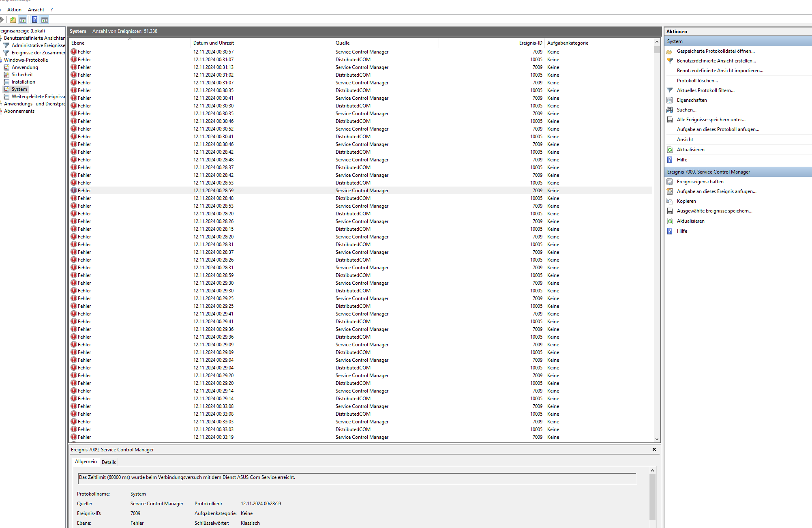Click the up-one-level folder toolbar icon
This screenshot has height=528, width=812.
point(13,19)
